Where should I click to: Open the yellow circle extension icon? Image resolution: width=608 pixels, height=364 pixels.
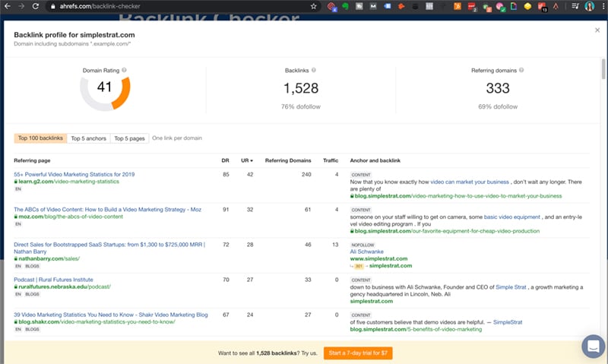click(527, 6)
